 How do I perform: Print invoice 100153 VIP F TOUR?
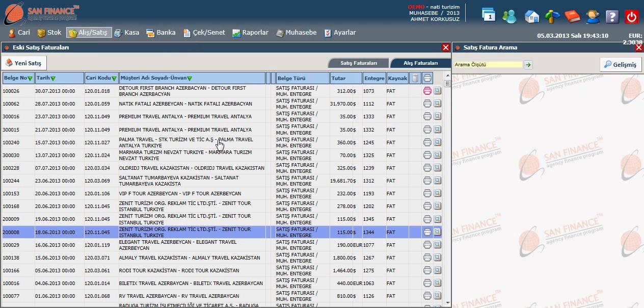(x=427, y=194)
